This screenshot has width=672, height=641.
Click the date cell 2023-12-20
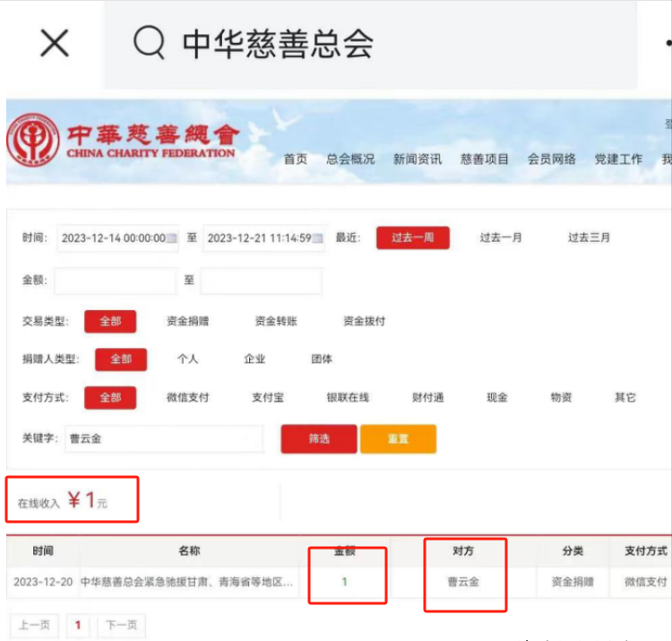[x=43, y=582]
